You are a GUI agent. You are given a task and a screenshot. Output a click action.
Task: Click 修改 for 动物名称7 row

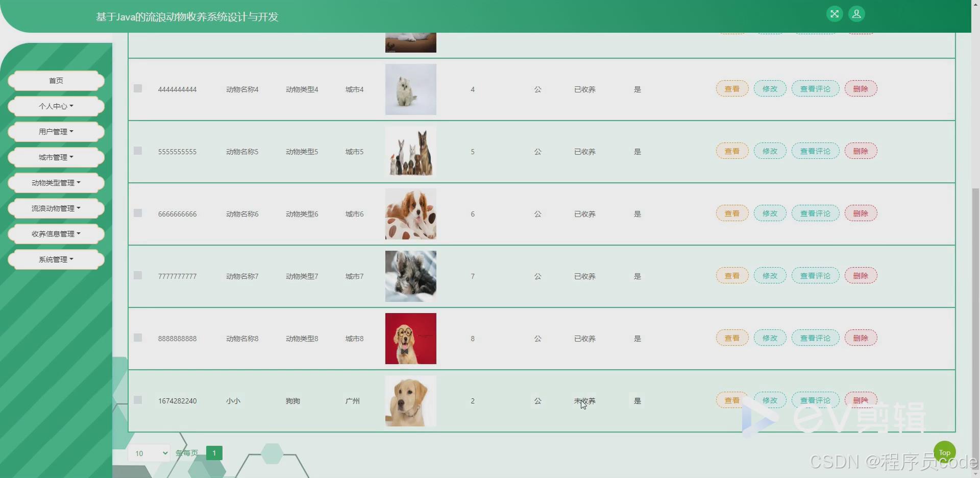(x=770, y=276)
